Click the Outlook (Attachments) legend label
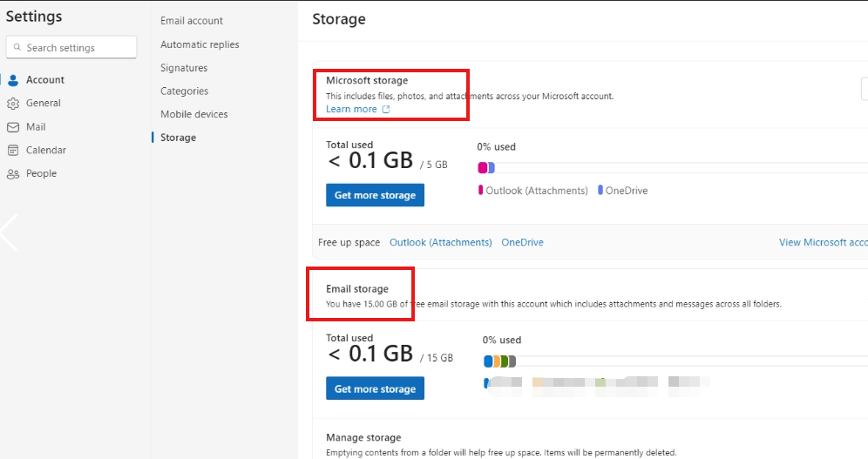868x459 pixels. [537, 190]
